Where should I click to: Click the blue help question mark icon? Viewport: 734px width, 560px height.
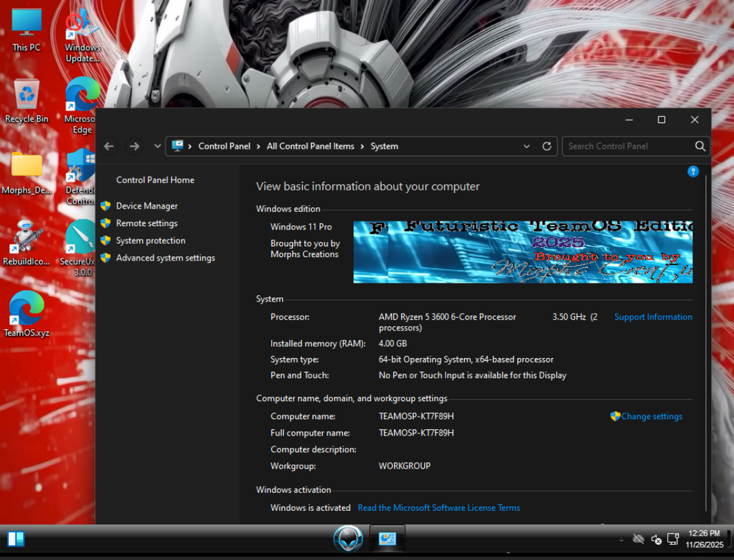click(693, 172)
